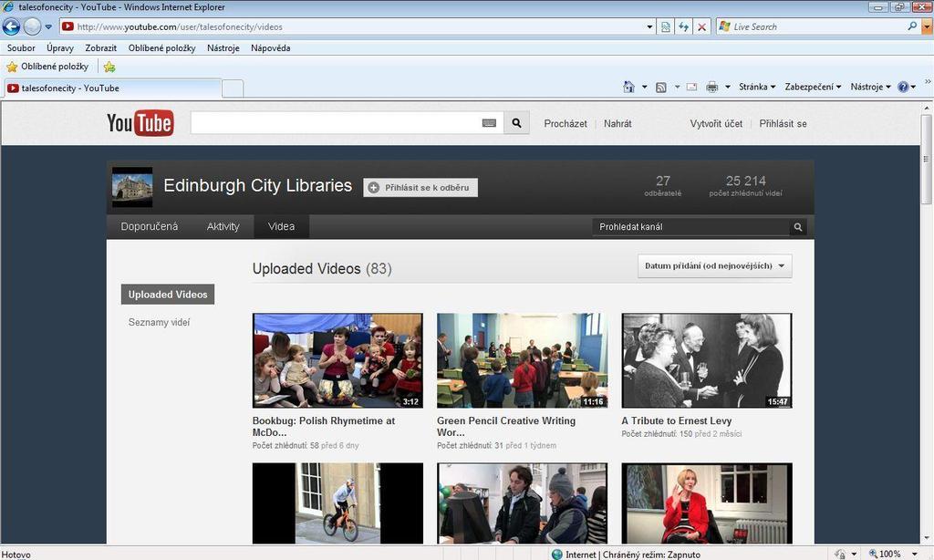Click the Live Search magnifier icon
The image size is (934, 560).
pos(912,26)
